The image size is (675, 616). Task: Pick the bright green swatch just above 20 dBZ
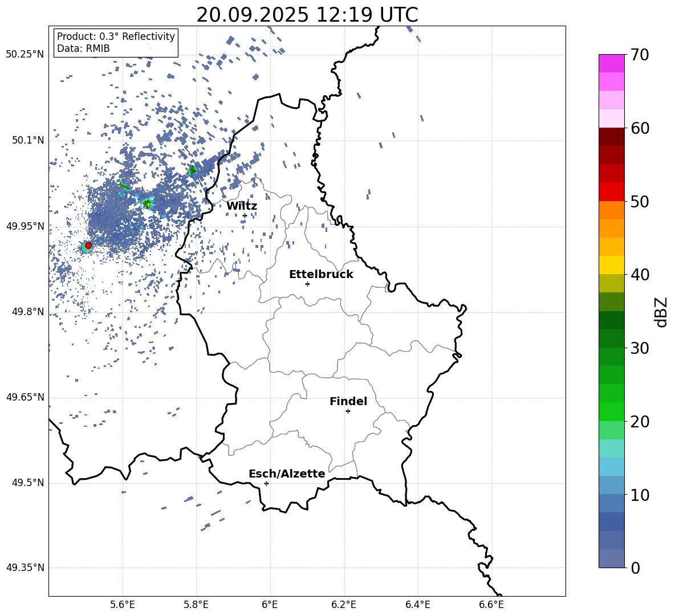pyautogui.click(x=611, y=411)
